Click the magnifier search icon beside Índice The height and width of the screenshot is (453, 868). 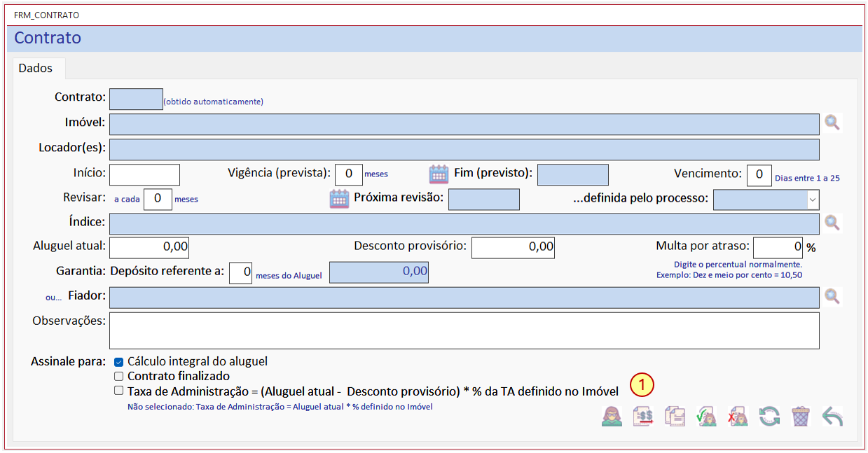click(x=832, y=223)
